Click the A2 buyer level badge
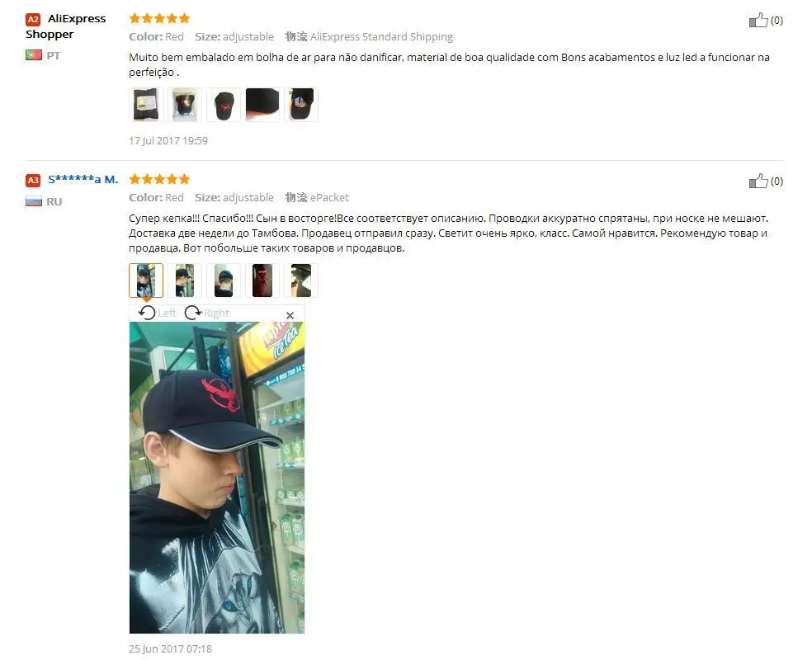The width and height of the screenshot is (812, 660). tap(33, 20)
